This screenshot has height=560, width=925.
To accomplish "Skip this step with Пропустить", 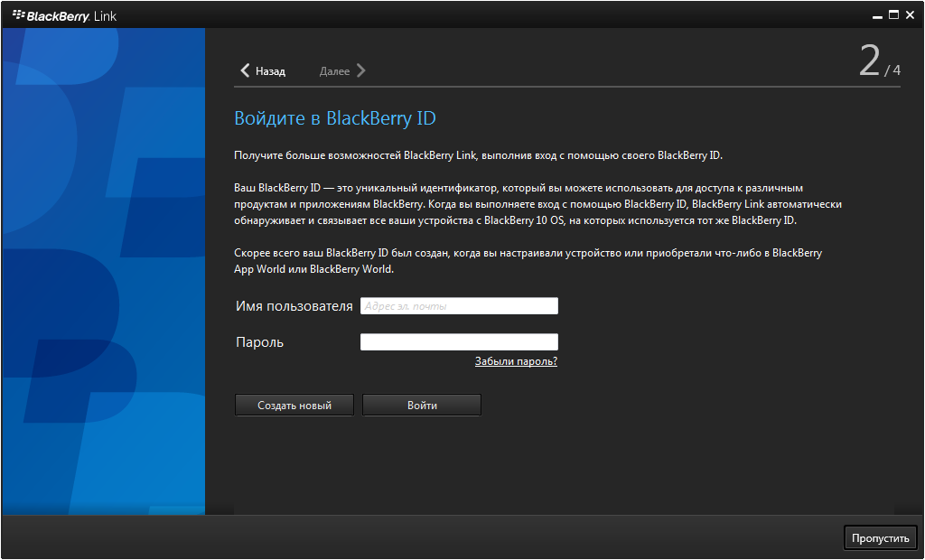I will 880,538.
